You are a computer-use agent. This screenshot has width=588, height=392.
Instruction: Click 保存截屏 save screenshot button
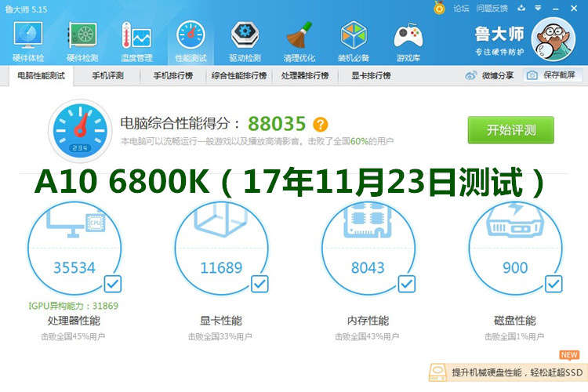click(554, 75)
